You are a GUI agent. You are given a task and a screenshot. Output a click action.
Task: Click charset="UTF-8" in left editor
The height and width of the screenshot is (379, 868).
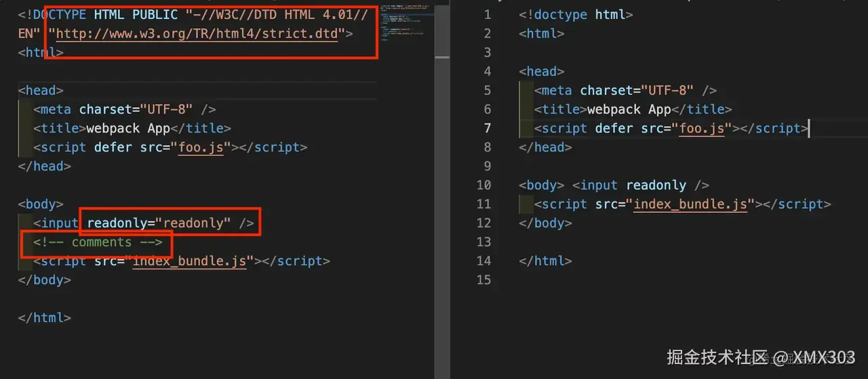coord(136,109)
